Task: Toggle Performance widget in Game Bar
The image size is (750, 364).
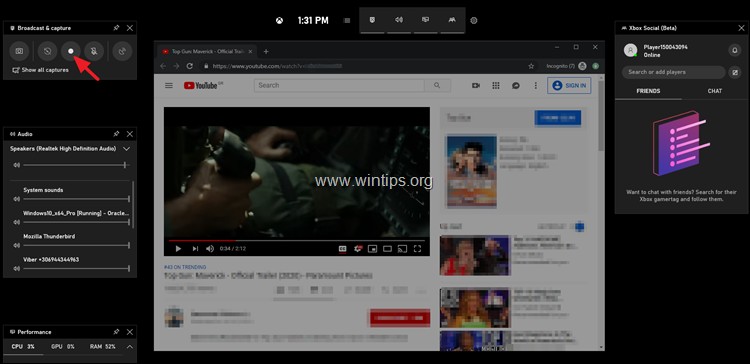Action: (x=425, y=20)
